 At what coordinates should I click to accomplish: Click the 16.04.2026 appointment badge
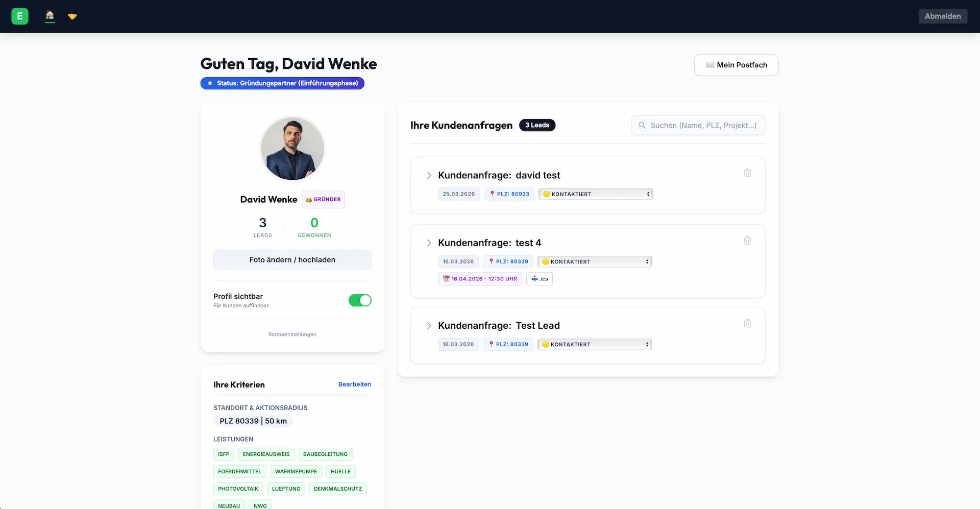(x=480, y=279)
